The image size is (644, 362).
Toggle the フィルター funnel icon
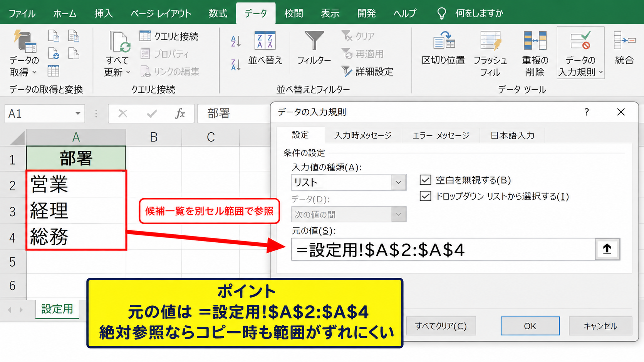314,40
